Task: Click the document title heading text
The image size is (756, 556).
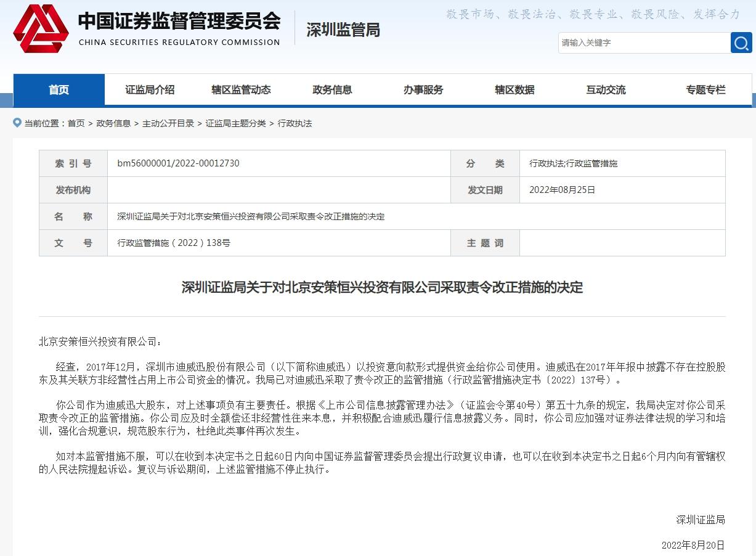Action: 382,287
